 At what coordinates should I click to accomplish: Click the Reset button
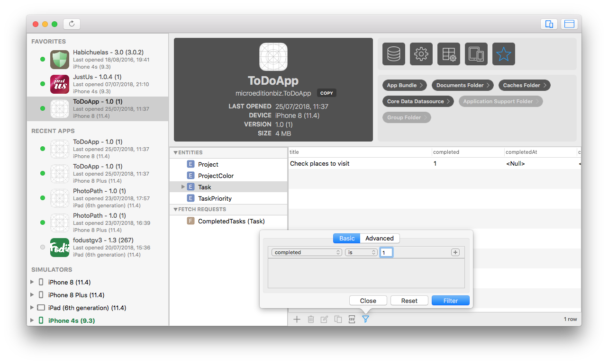[x=409, y=301]
